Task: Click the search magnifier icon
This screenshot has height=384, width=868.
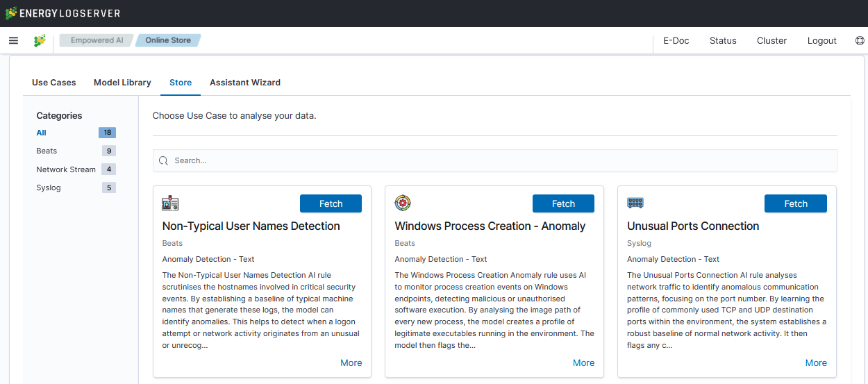Action: click(164, 160)
